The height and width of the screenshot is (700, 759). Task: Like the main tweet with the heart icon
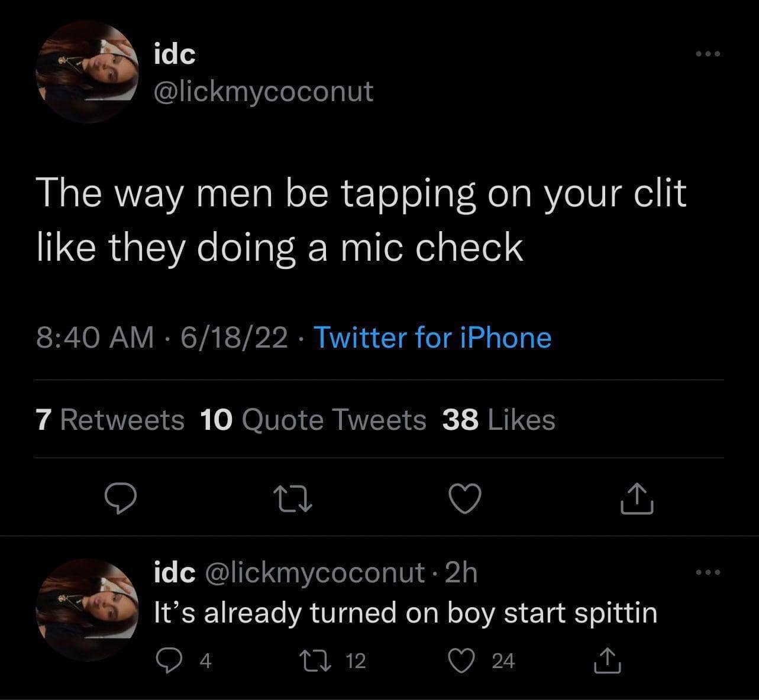pos(464,499)
